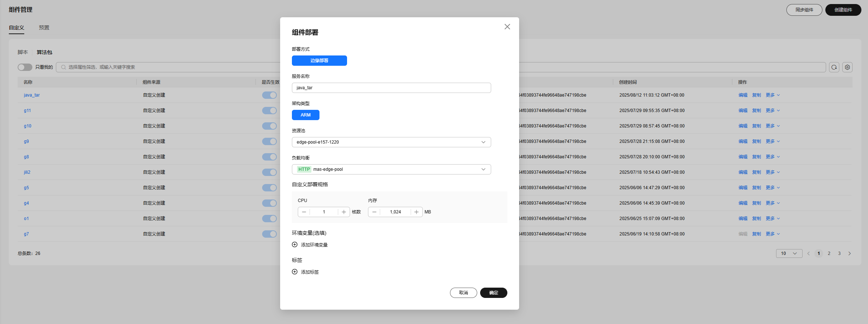The image size is (868, 324).
Task: Confirm deployment with 确定 button
Action: [493, 293]
